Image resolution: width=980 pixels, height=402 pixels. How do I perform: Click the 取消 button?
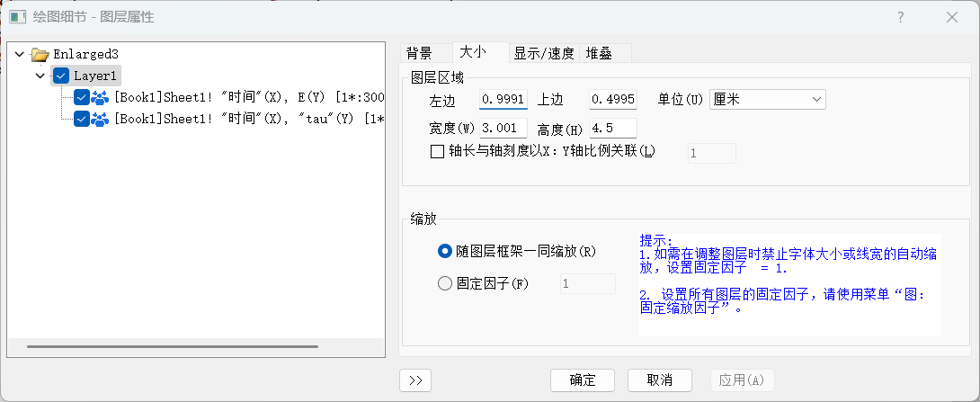pos(659,380)
